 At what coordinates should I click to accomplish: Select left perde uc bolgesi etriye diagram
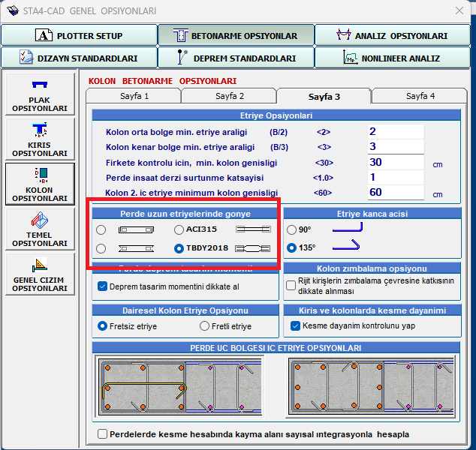click(184, 387)
